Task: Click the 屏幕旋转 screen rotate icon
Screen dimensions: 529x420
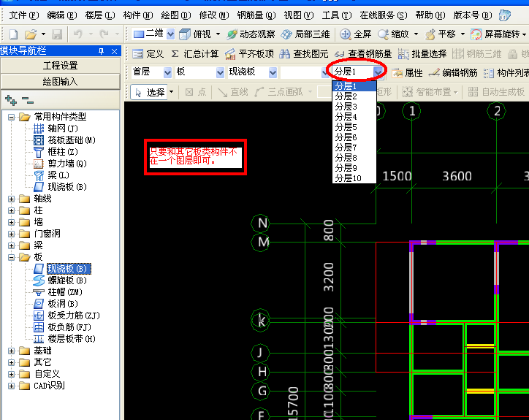Action: [476, 34]
